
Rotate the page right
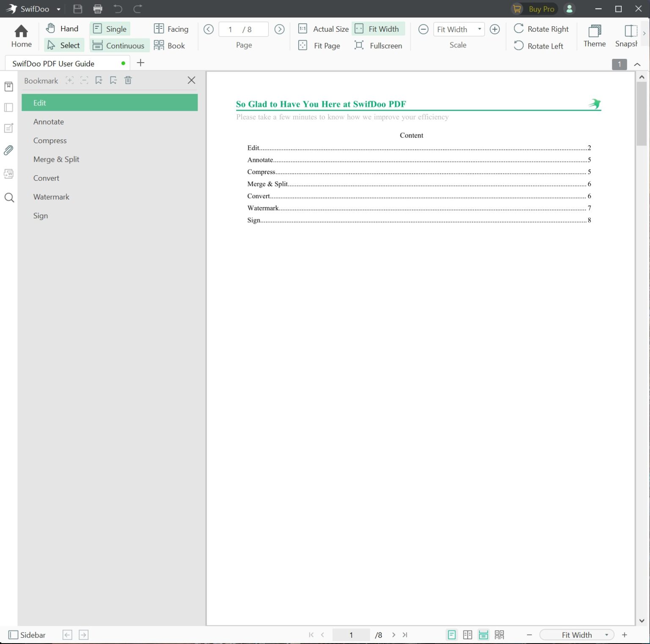tap(541, 29)
